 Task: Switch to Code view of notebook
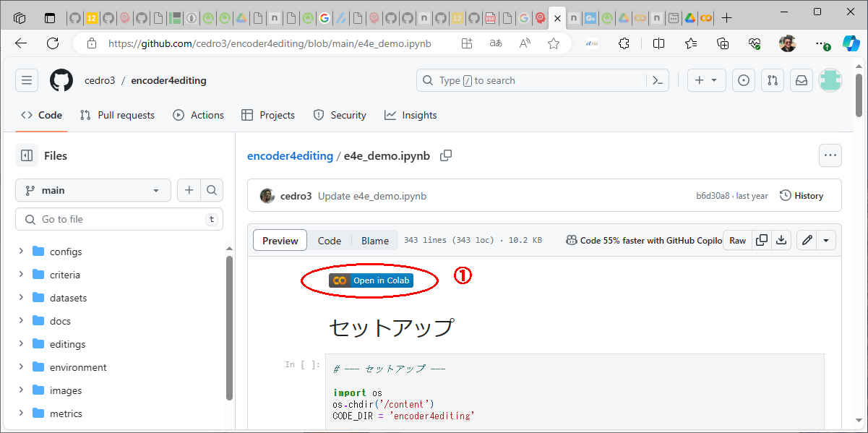coord(330,241)
